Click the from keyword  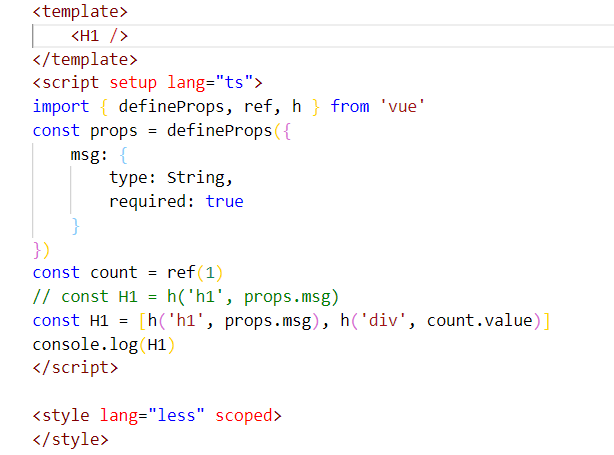tap(350, 107)
